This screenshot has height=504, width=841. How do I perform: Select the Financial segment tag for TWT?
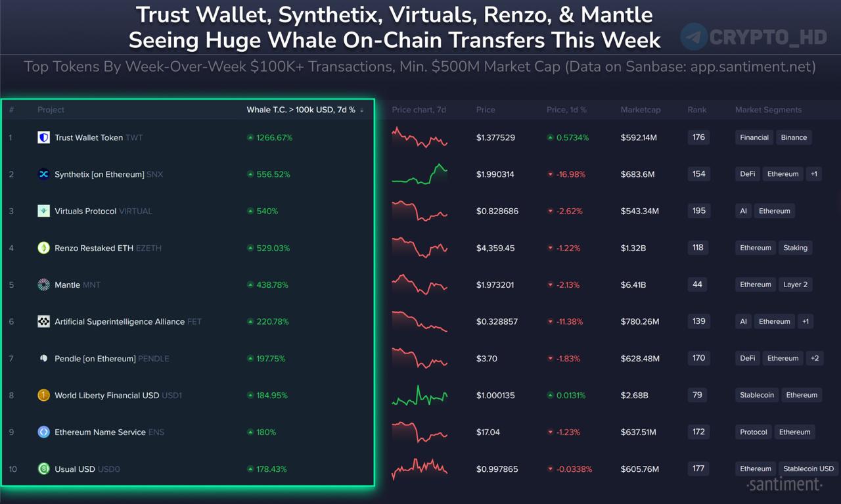coord(754,137)
